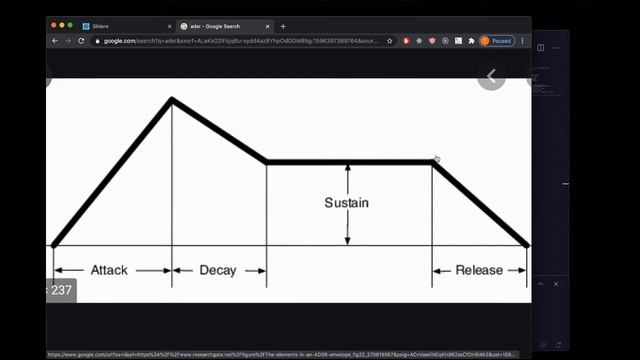Close the adsr - Google Search tab
This screenshot has height=360, width=640.
click(x=267, y=27)
